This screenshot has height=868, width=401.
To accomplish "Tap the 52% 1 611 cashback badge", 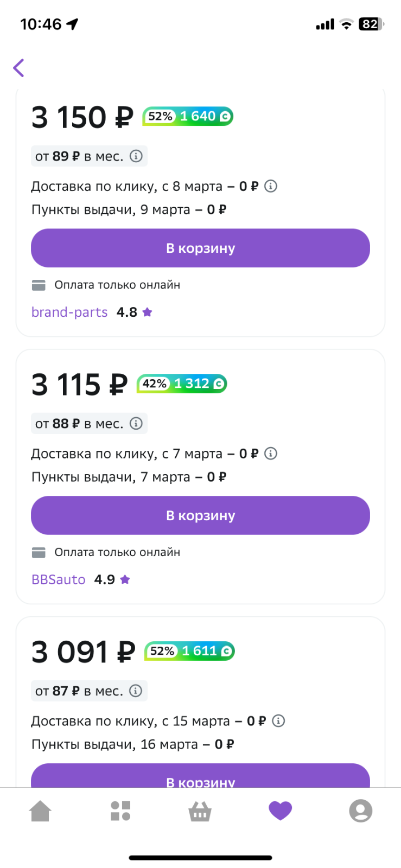I will [189, 651].
